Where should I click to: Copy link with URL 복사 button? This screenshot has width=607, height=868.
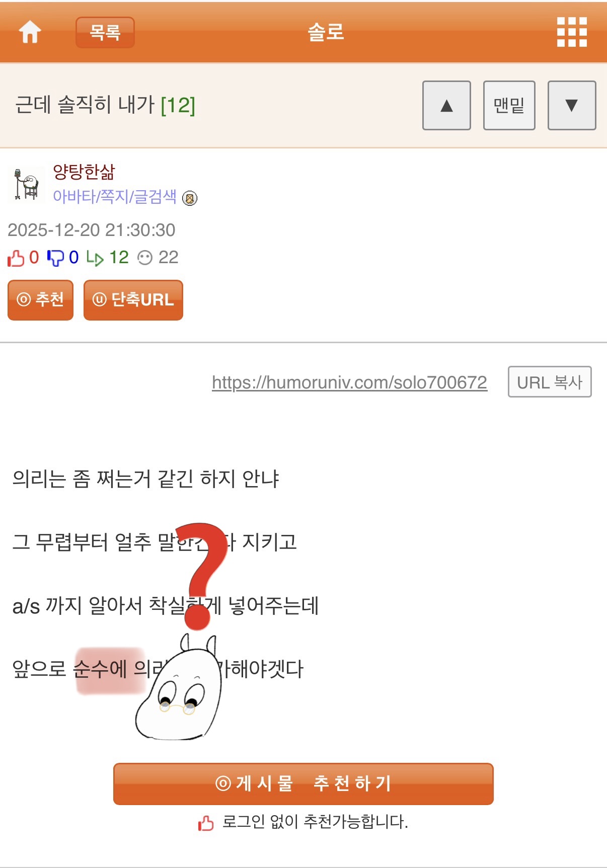point(550,382)
